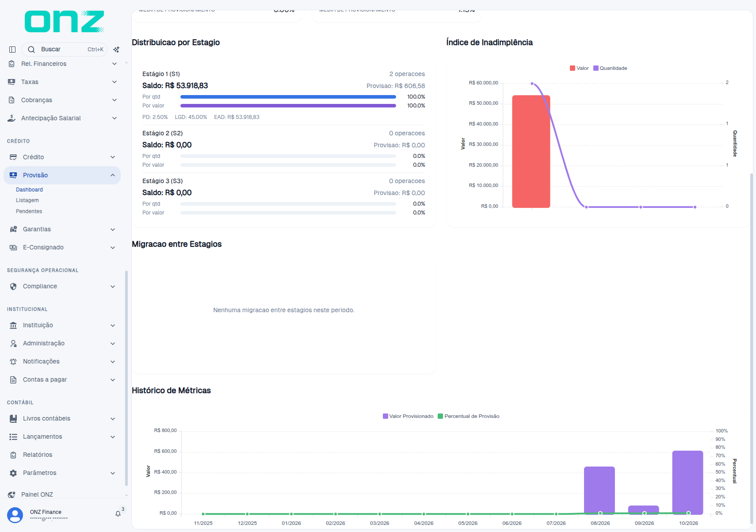This screenshot has width=756, height=532.
Task: Click the Administração user icon
Action: [x=13, y=343]
